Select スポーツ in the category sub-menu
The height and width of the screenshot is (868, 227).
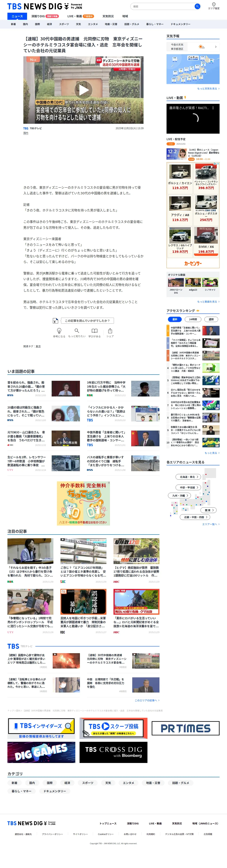[64, 24]
